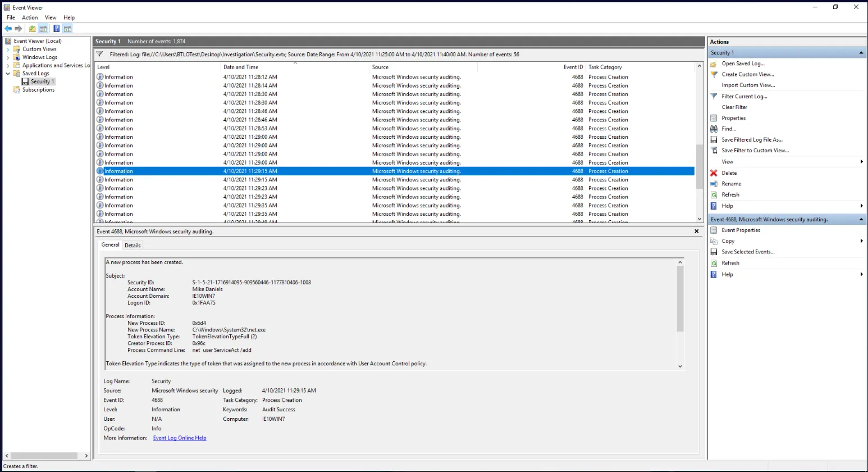Image resolution: width=868 pixels, height=472 pixels.
Task: Click the Save Selected Events disk icon
Action: click(x=714, y=252)
